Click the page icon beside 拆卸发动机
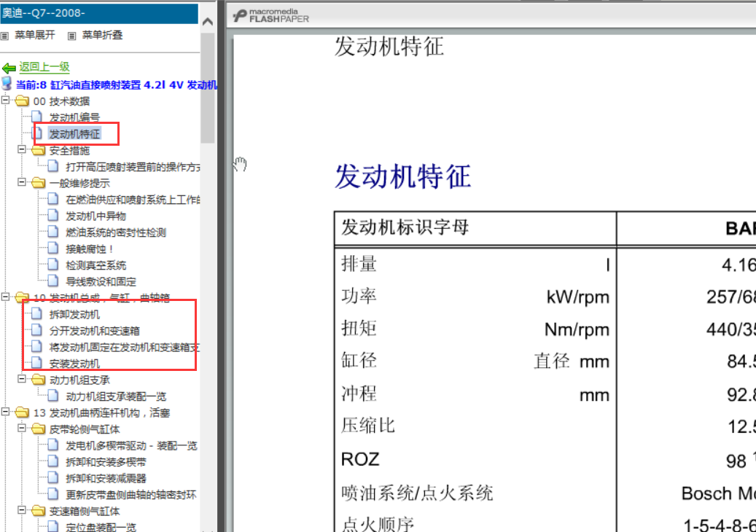 [36, 313]
